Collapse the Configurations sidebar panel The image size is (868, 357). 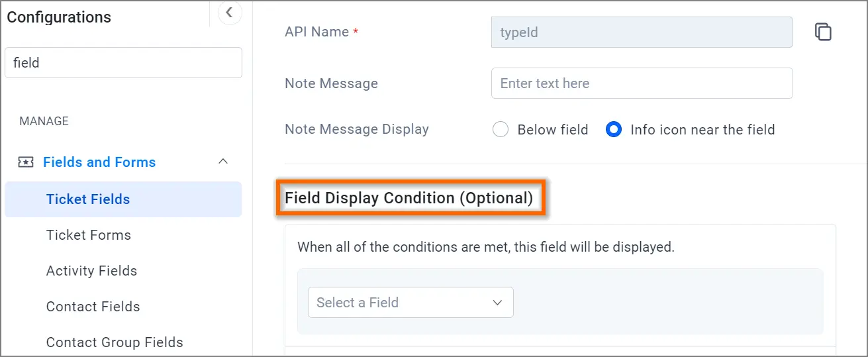229,12
